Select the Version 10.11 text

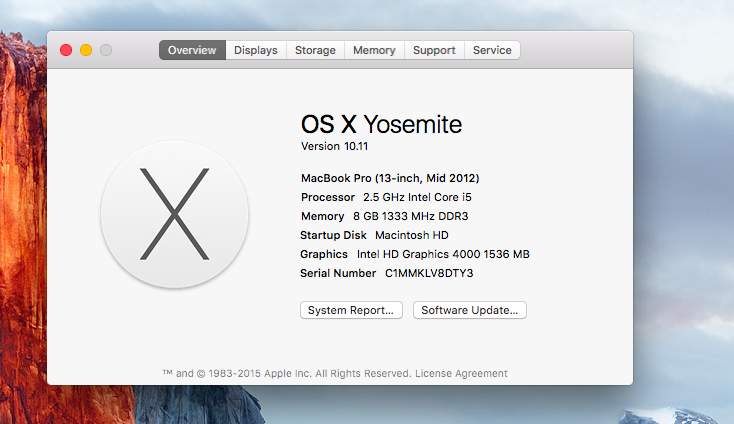(x=334, y=146)
